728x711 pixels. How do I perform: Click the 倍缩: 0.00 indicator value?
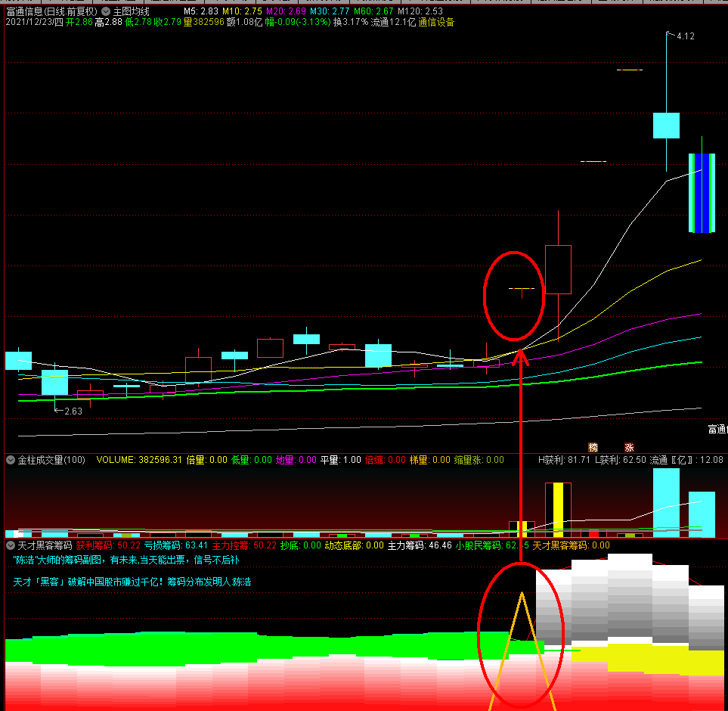click(386, 460)
